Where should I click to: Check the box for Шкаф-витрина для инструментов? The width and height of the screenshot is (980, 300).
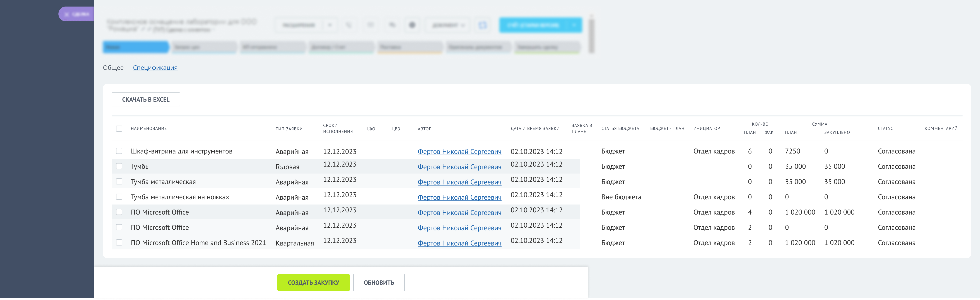point(119,151)
